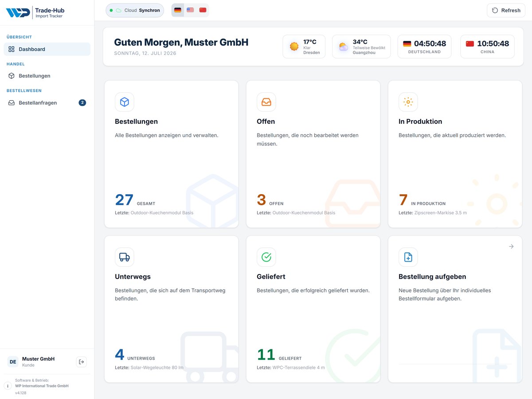Click the document-plus icon on Bestellung aufgeben card
The image size is (532, 399).
(x=408, y=257)
